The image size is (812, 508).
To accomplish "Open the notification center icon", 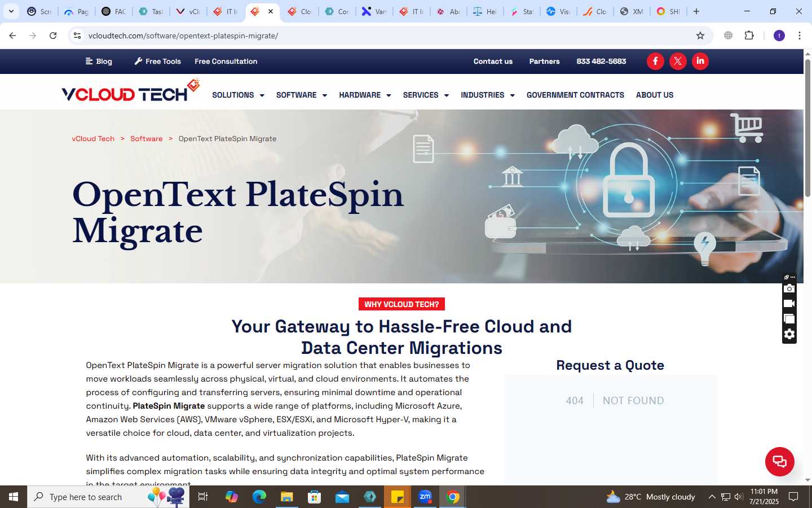I will 793,497.
